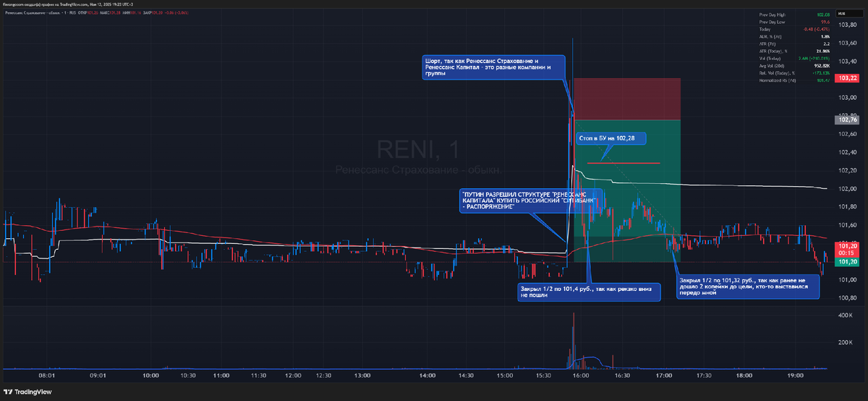Click the red 103,22 price label on the axis
Screen dimensions: 868x401
pyautogui.click(x=846, y=78)
